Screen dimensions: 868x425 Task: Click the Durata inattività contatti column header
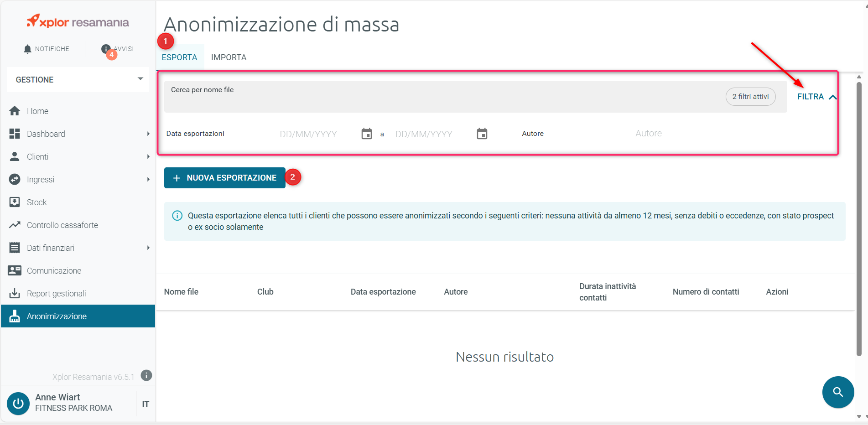pyautogui.click(x=608, y=292)
